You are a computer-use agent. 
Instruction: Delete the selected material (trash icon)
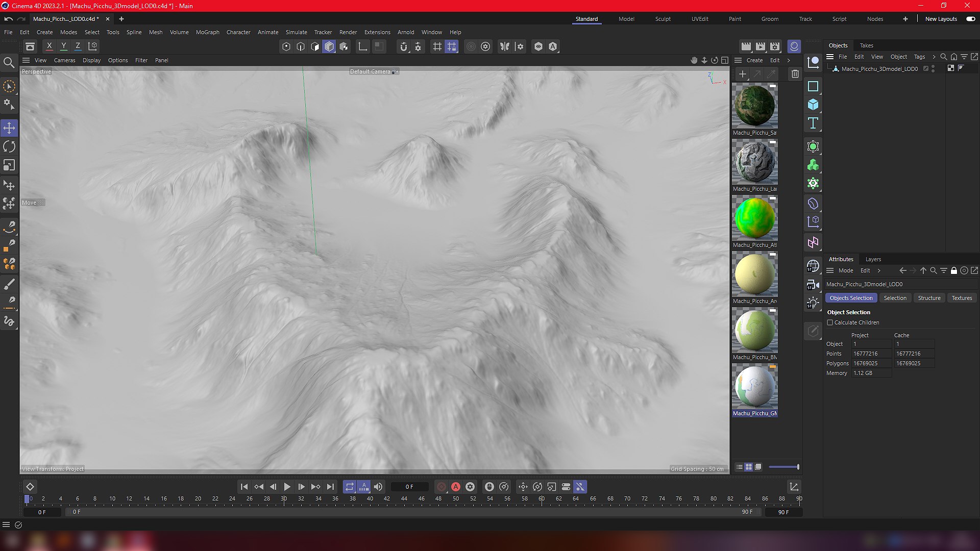[x=795, y=74]
